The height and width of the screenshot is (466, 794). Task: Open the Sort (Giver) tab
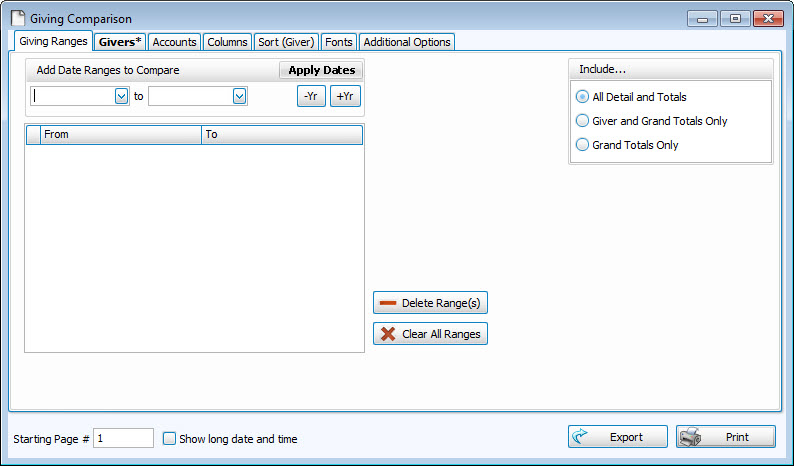[x=286, y=42]
